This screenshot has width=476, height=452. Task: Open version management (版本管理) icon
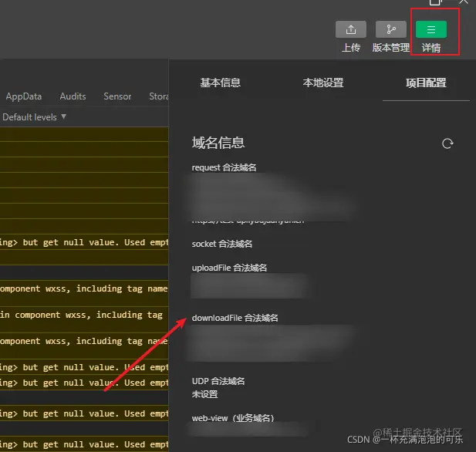coord(390,29)
